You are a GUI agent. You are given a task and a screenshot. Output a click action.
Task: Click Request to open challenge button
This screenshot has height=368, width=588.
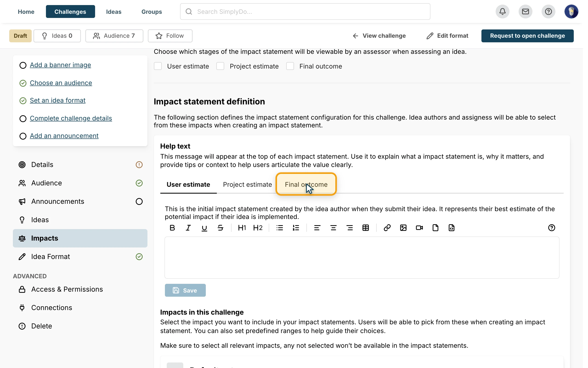pos(527,36)
